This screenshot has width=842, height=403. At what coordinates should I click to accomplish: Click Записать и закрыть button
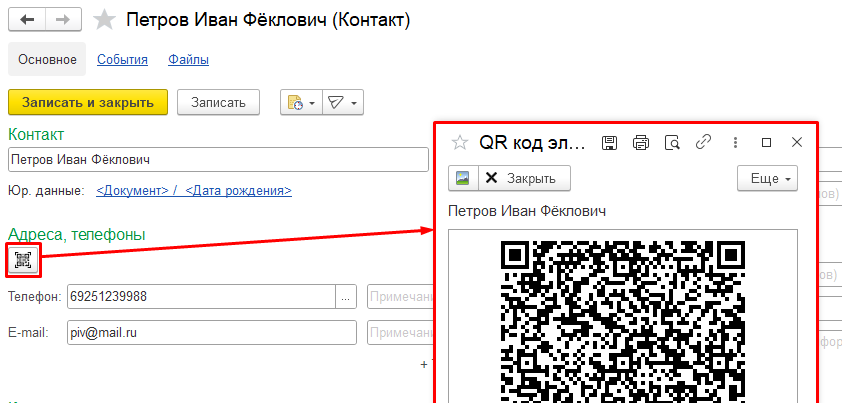[x=88, y=102]
